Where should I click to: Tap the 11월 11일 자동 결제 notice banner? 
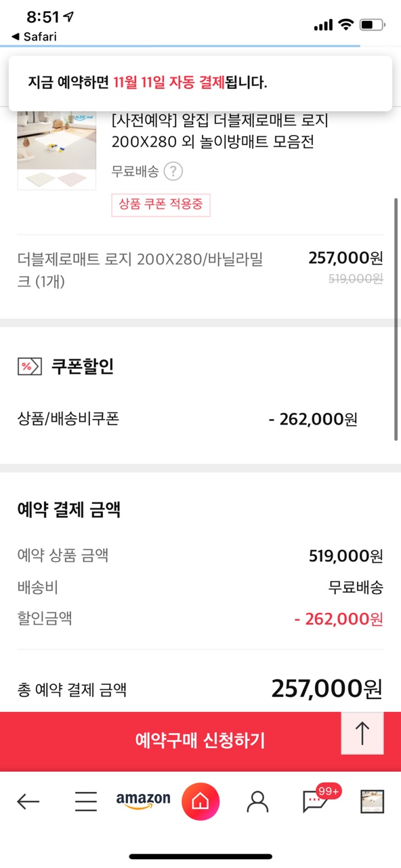pos(200,83)
